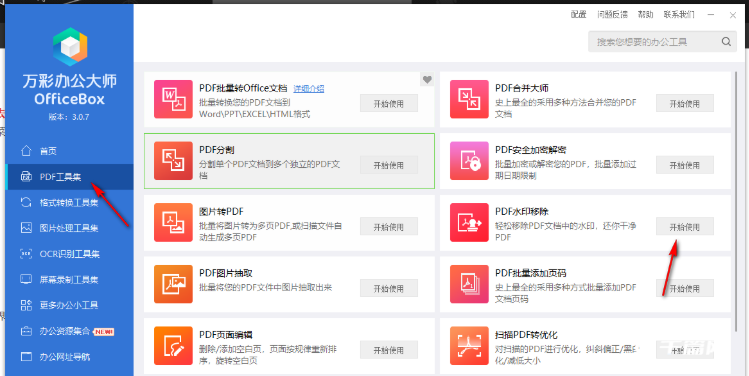Click the PDF安全加密解密 title text
This screenshot has width=749, height=376.
[x=531, y=150]
